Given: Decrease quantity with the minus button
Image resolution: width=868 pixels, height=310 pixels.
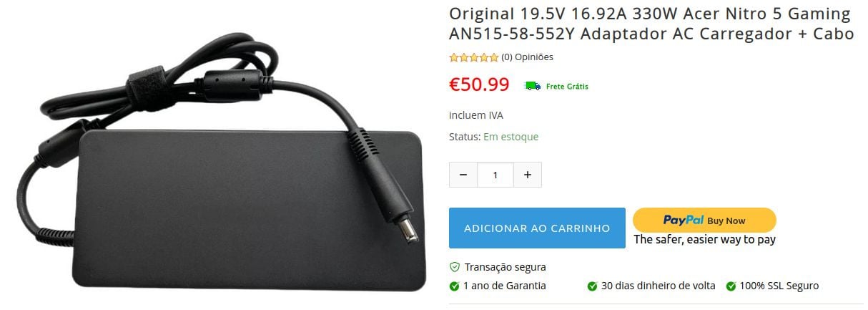Looking at the screenshot, I should 463,175.
